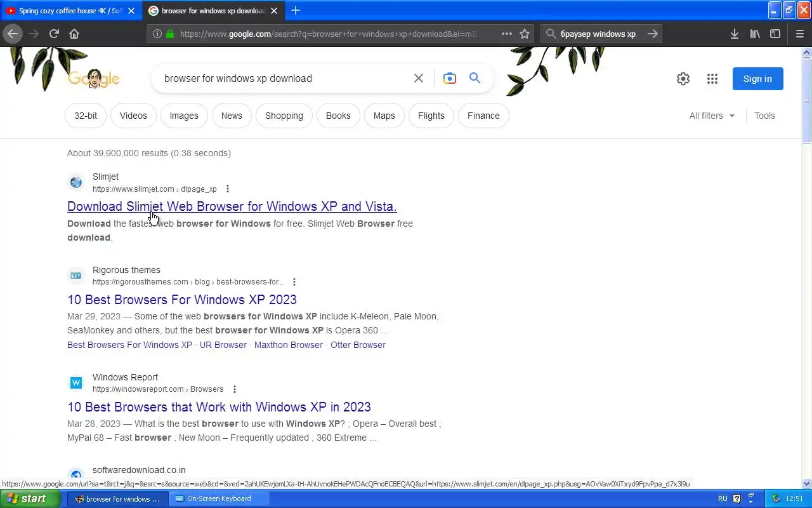
Task: Clear the Google search box text
Action: [419, 78]
